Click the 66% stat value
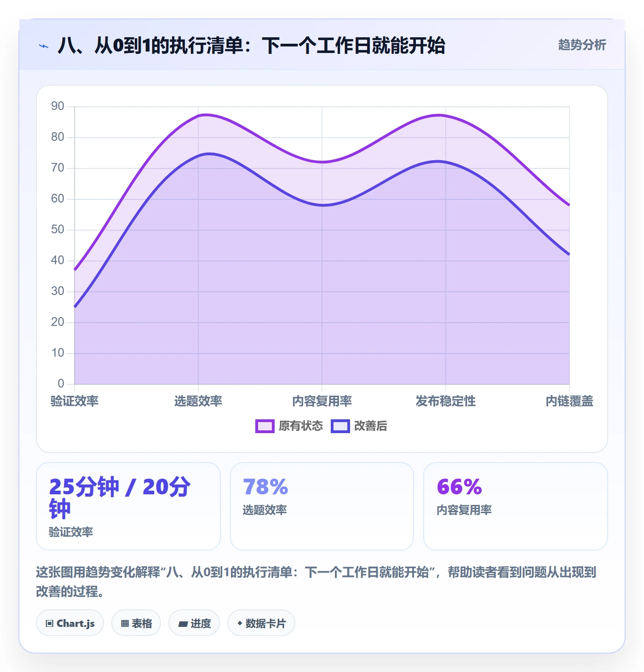The height and width of the screenshot is (672, 644). point(459,487)
